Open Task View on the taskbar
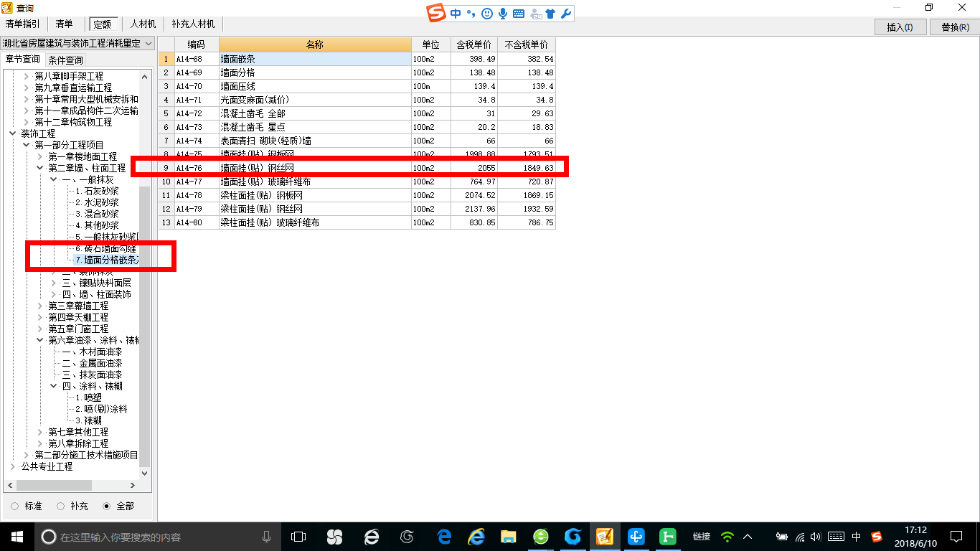Screen dimensions: 980x551 pyautogui.click(x=298, y=537)
